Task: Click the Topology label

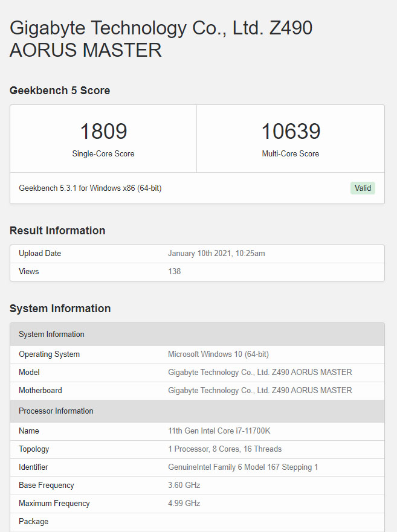Action: pos(34,449)
